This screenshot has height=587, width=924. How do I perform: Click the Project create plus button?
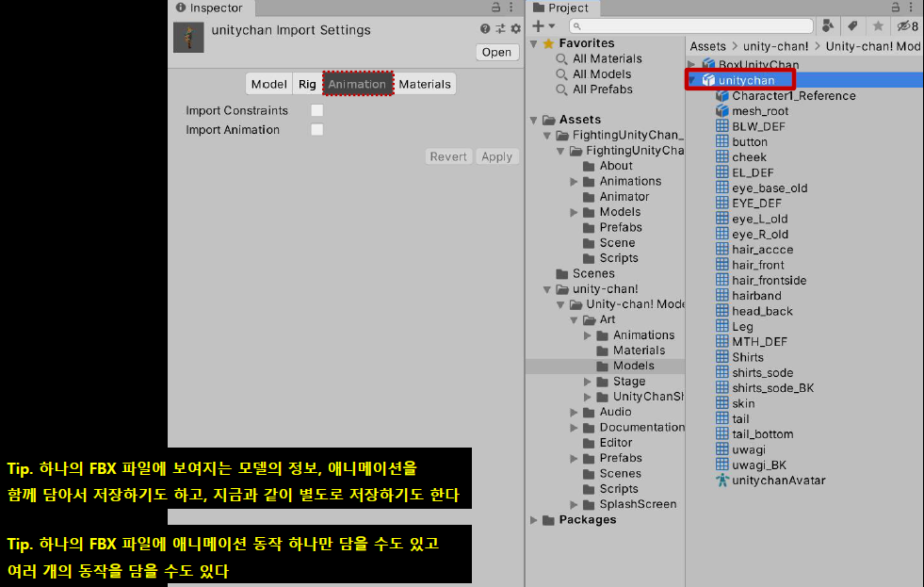pos(538,26)
